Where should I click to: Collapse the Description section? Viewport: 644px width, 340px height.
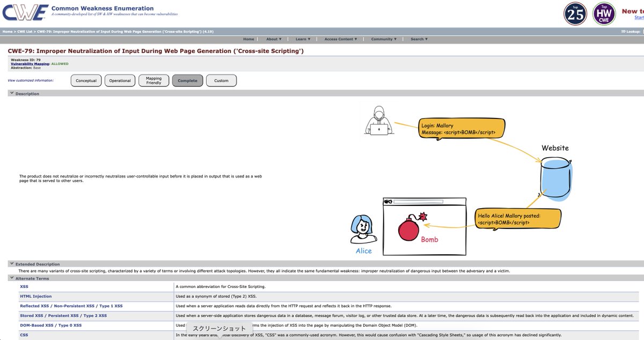[x=11, y=94]
